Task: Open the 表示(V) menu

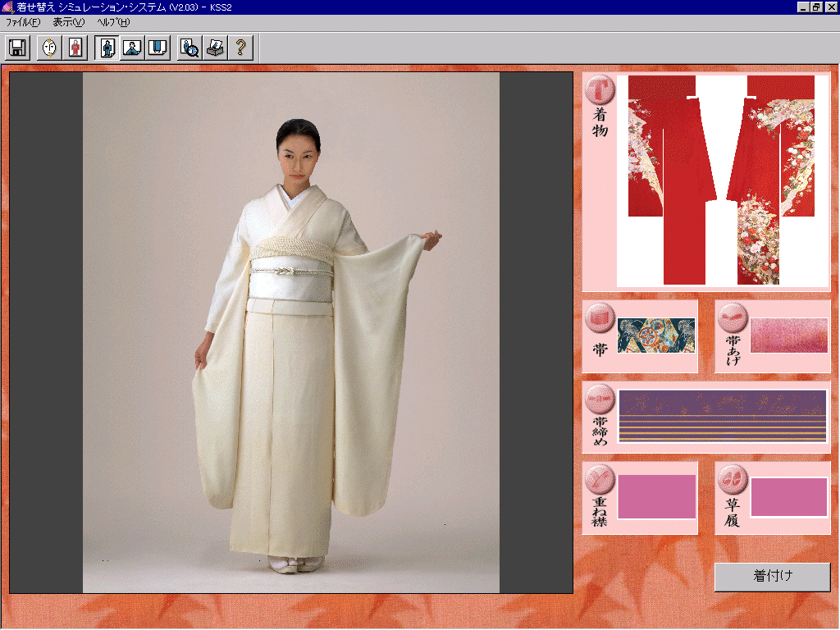Action: pyautogui.click(x=69, y=22)
